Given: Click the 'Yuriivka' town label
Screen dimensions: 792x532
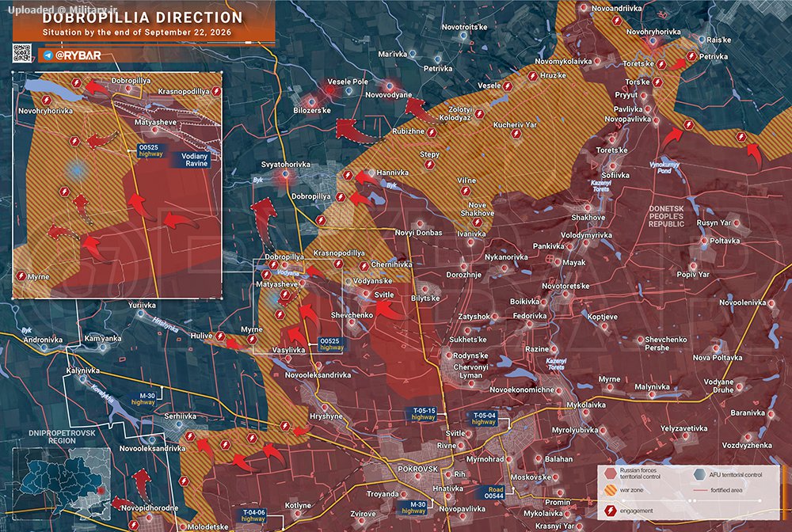Looking at the screenshot, I should tap(142, 306).
